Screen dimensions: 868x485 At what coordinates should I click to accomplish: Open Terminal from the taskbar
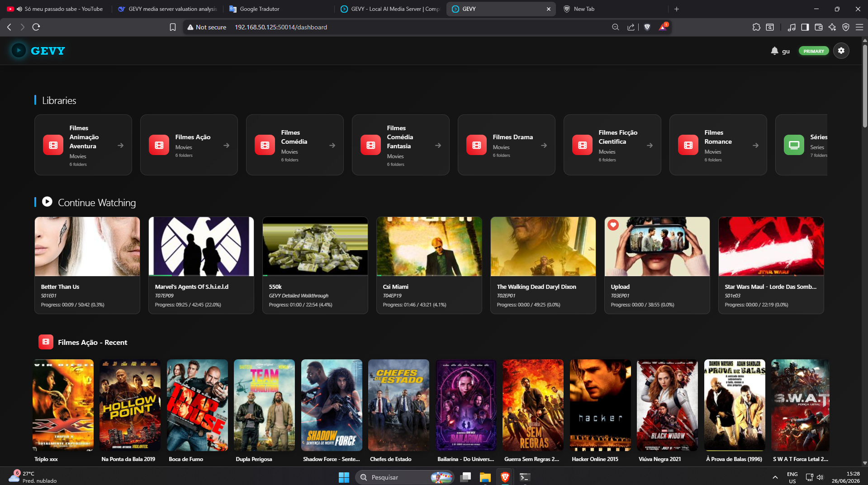click(x=525, y=477)
